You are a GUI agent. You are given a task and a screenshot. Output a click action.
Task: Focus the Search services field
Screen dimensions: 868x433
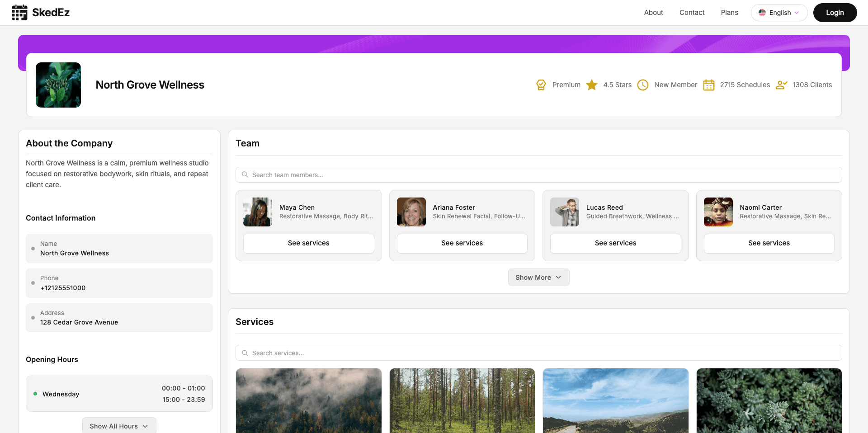coord(538,353)
